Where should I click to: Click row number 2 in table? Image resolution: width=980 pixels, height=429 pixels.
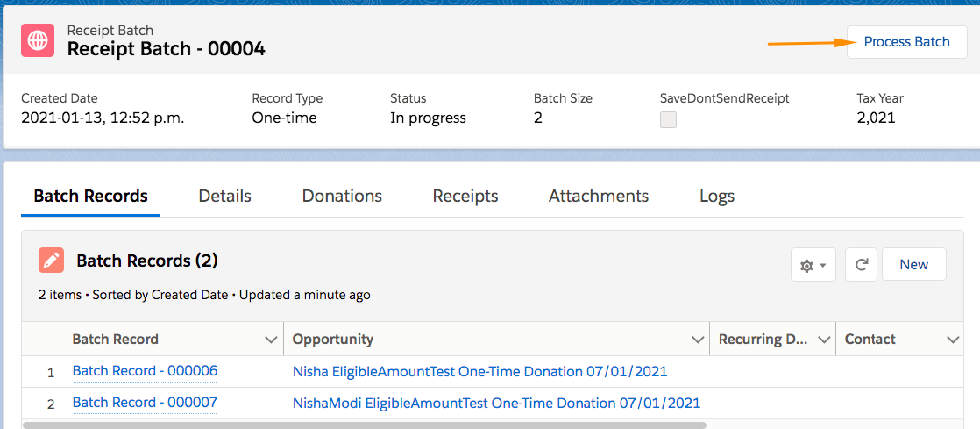[x=51, y=404]
